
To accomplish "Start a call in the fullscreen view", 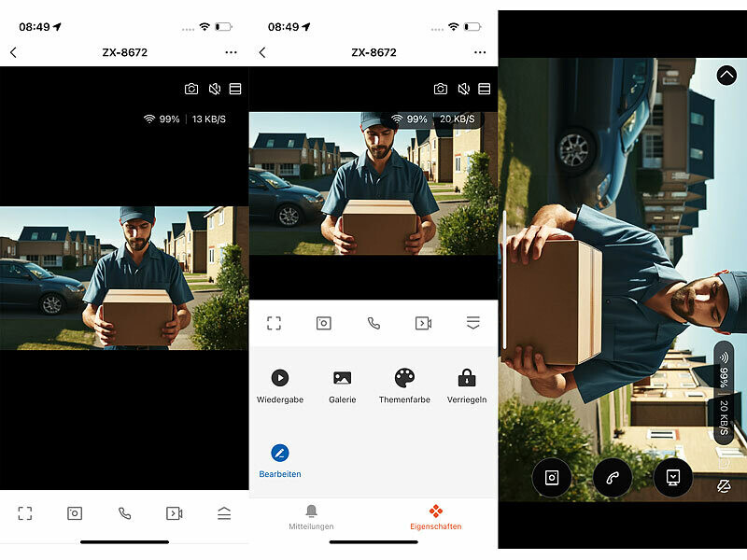I will coord(613,477).
